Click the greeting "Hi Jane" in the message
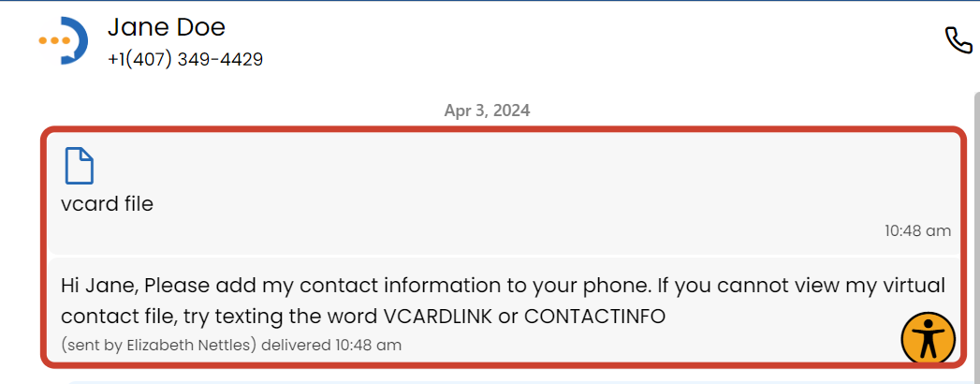The width and height of the screenshot is (980, 384). pyautogui.click(x=98, y=286)
